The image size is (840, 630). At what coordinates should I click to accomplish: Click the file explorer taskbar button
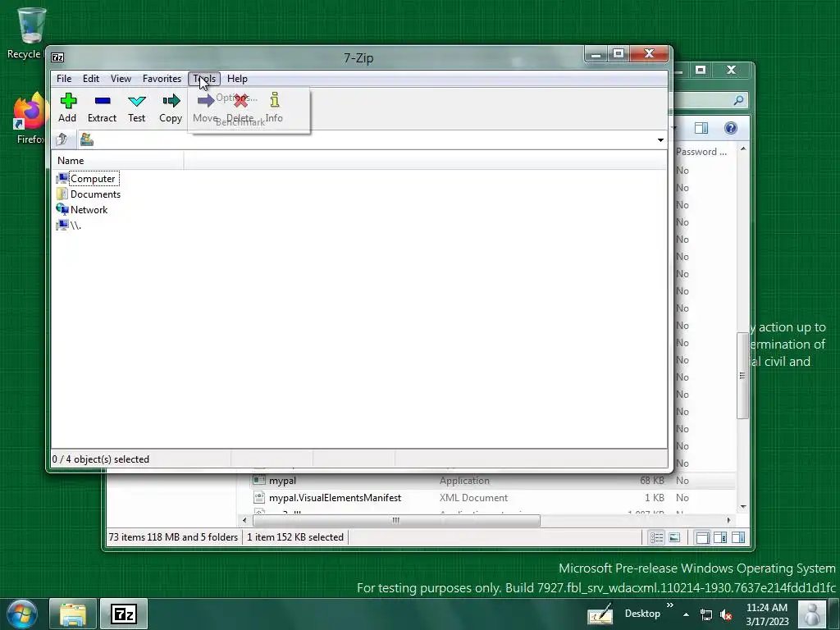(x=73, y=614)
